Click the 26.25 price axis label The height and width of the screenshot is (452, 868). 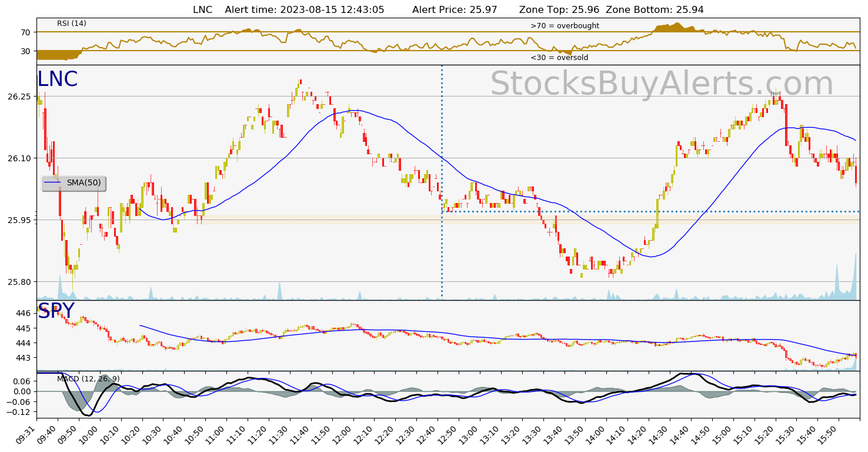(x=19, y=97)
